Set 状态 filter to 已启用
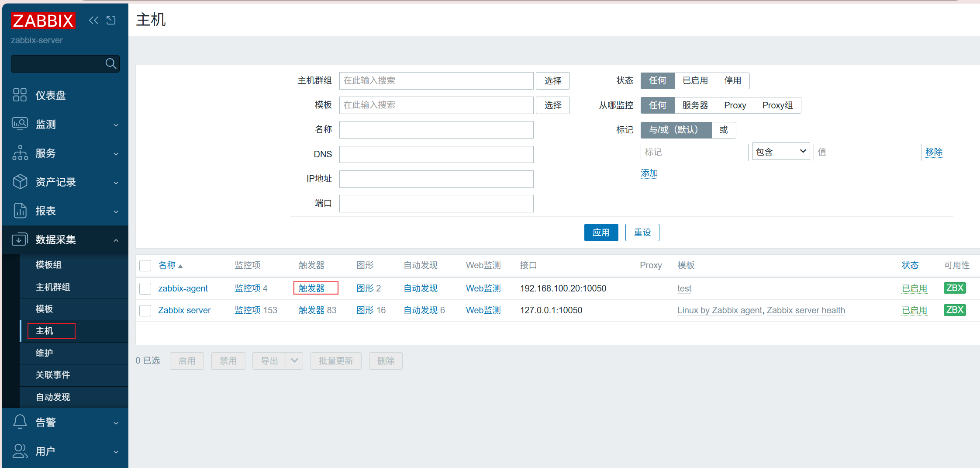The image size is (980, 468). (695, 80)
